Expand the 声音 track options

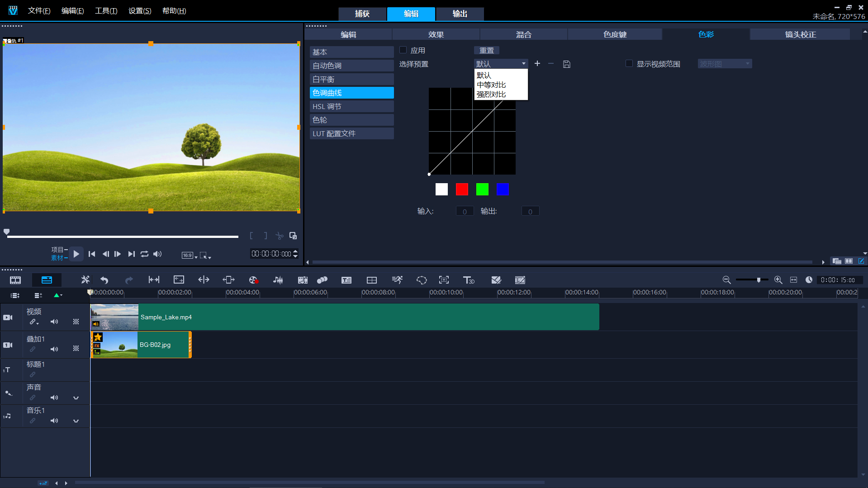[x=76, y=398]
